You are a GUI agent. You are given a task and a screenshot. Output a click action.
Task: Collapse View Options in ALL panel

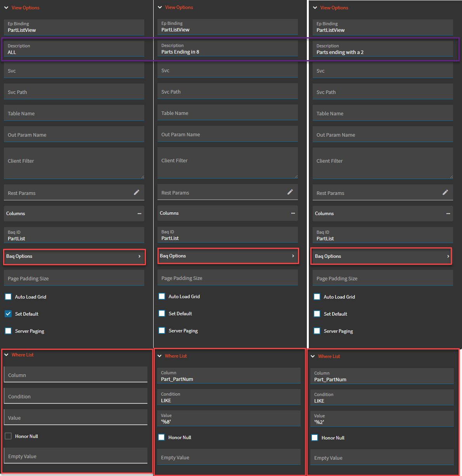click(x=6, y=7)
